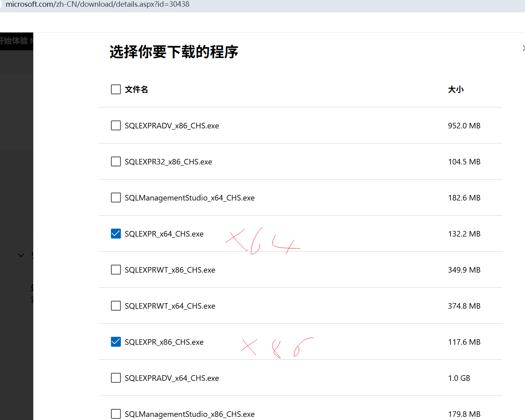Click file name SQLEXPRWT_x86_CHS.exe
This screenshot has height=420, width=525.
[170, 270]
